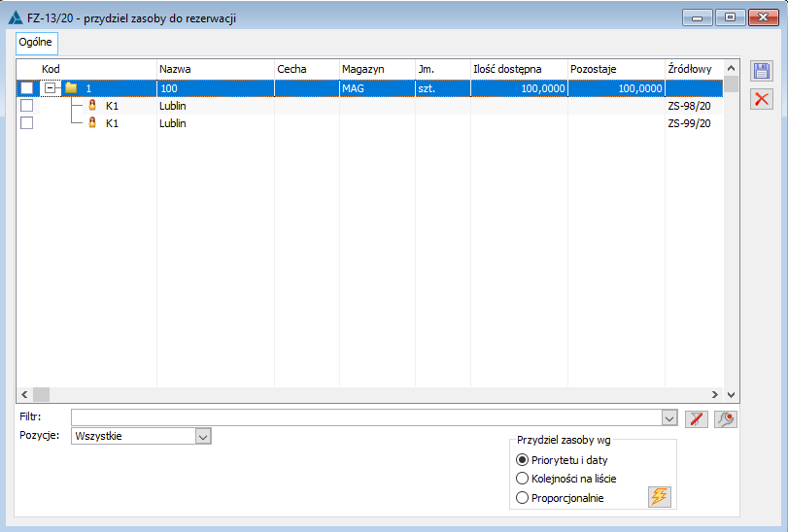Click the contractor icon in the ZS-99/20 row

[x=92, y=123]
